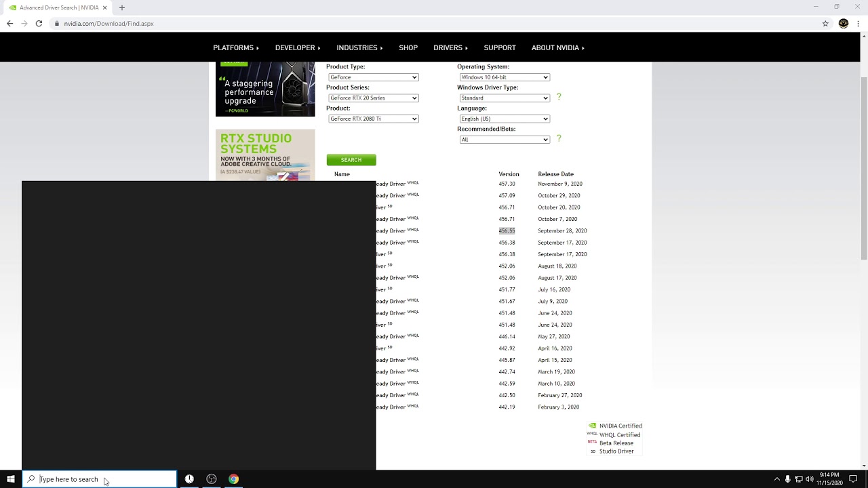Open the clock app in the taskbar

pyautogui.click(x=189, y=479)
